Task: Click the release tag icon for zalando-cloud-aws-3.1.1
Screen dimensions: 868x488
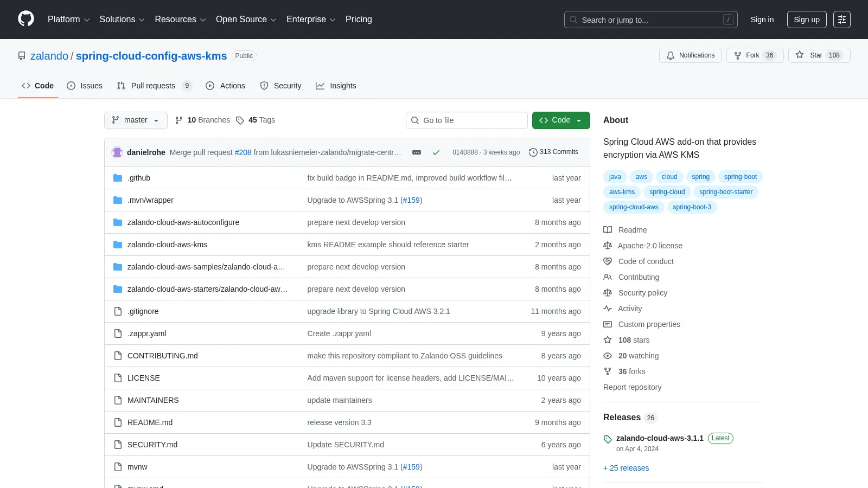Action: coord(608,439)
